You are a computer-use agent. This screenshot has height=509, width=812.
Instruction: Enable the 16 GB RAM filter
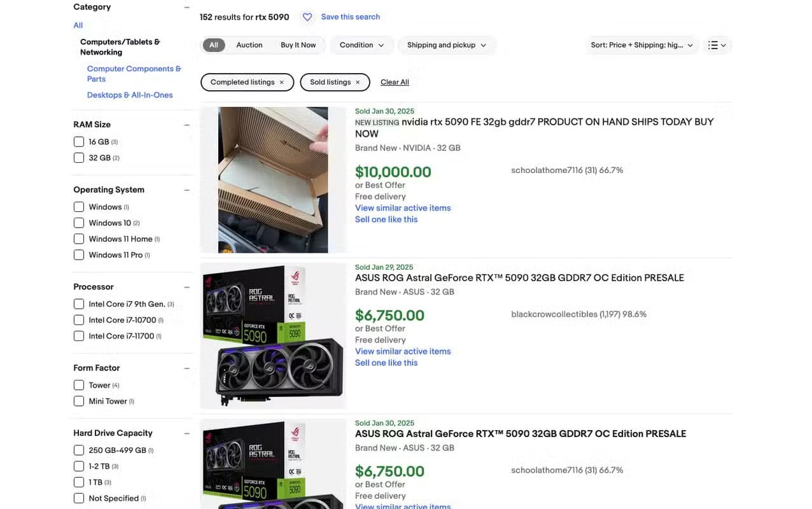78,141
